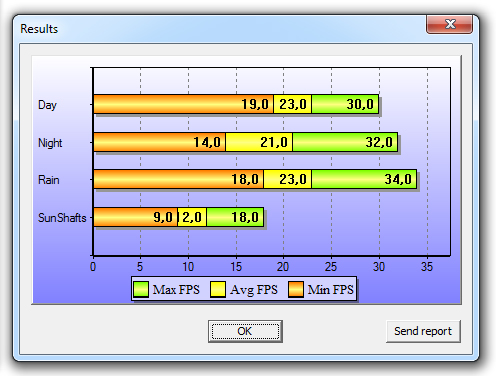Viewport: 496px width, 376px height.
Task: Click the SunShafts bar's 18,0 Max value
Action: (x=245, y=217)
